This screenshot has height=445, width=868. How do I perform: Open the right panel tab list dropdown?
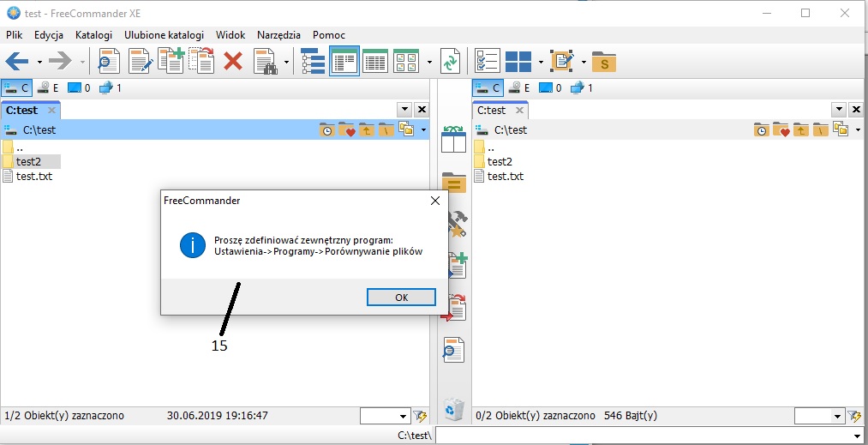coord(839,110)
